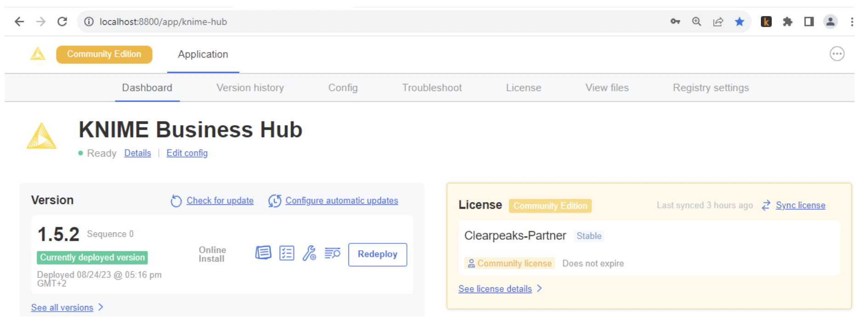Click the KNIME logo in the top header

coord(38,54)
